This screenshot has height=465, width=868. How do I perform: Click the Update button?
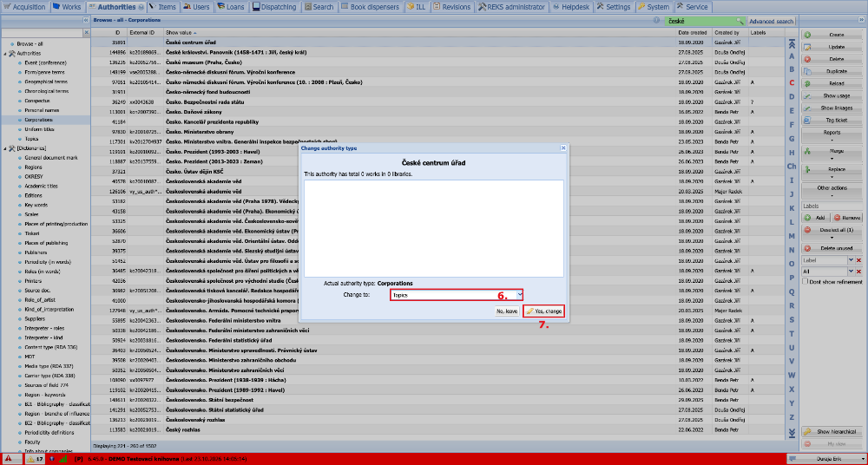pyautogui.click(x=832, y=47)
